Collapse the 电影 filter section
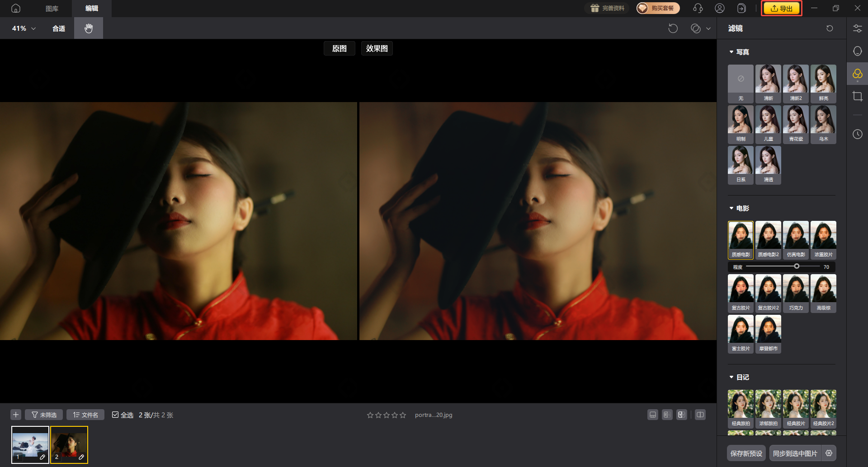The width and height of the screenshot is (868, 467). (x=731, y=208)
